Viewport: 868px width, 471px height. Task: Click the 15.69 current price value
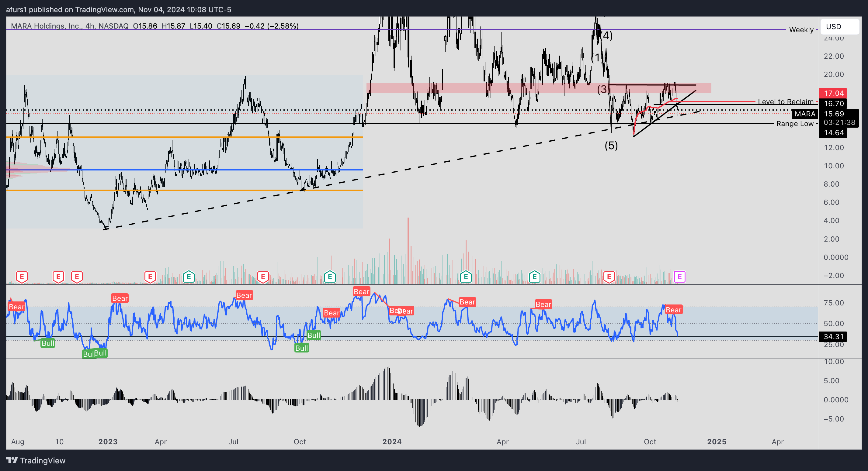point(834,114)
